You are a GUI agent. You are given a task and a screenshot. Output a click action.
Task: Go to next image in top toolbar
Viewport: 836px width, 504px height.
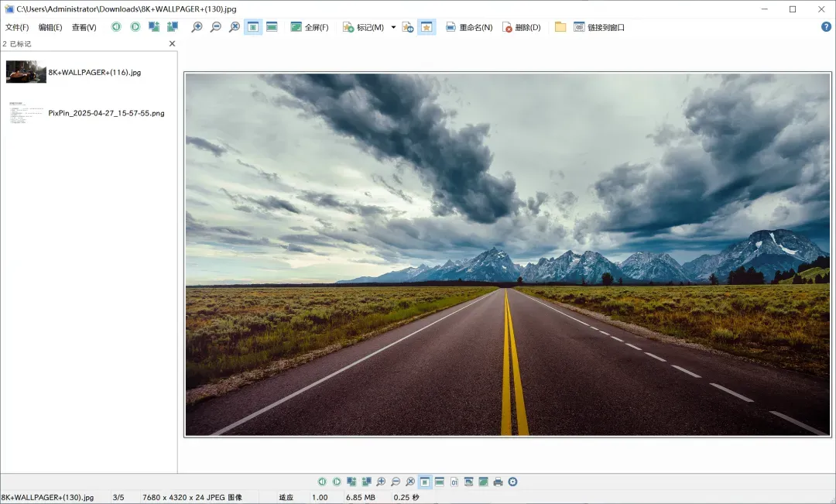pyautogui.click(x=135, y=26)
